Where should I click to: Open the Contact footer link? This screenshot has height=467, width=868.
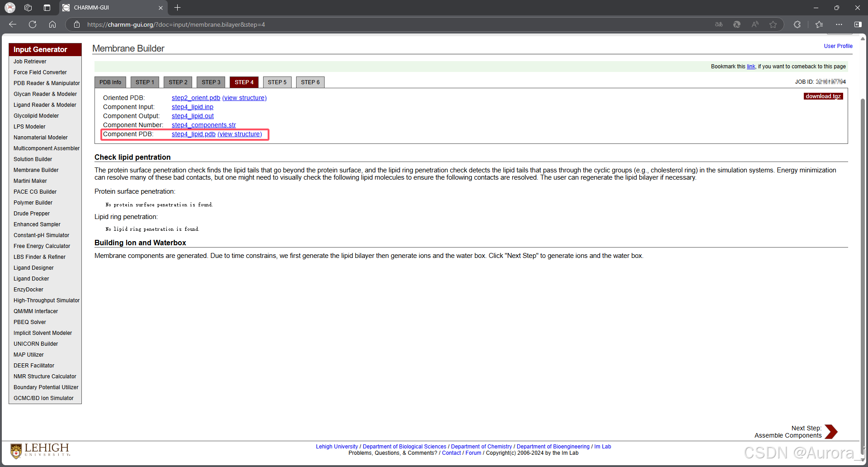point(451,453)
